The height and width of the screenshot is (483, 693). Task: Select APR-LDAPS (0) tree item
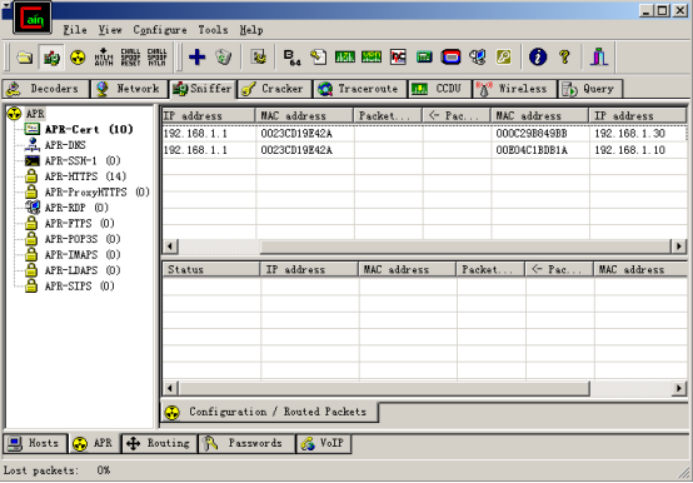pos(82,270)
